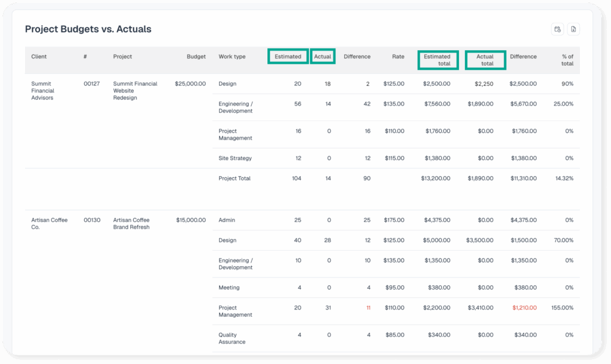The width and height of the screenshot is (611, 364).
Task: Click the highlighted Actual hours header
Action: click(x=323, y=57)
